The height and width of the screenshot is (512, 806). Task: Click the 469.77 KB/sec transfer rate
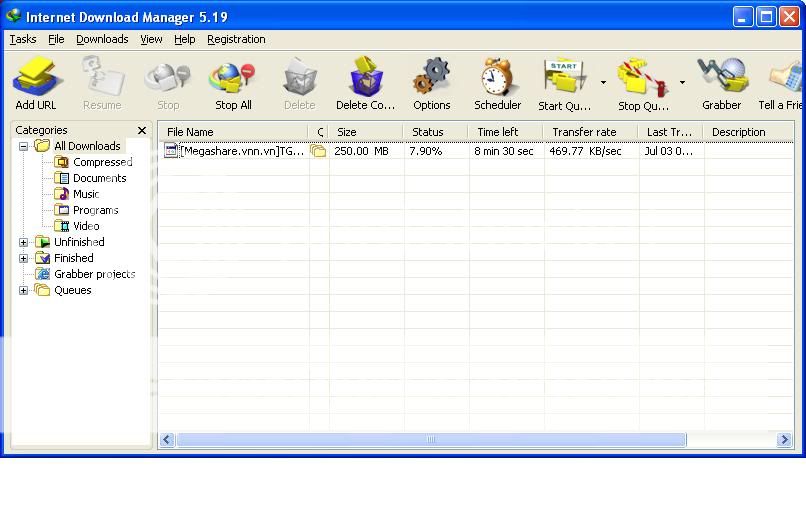(585, 151)
